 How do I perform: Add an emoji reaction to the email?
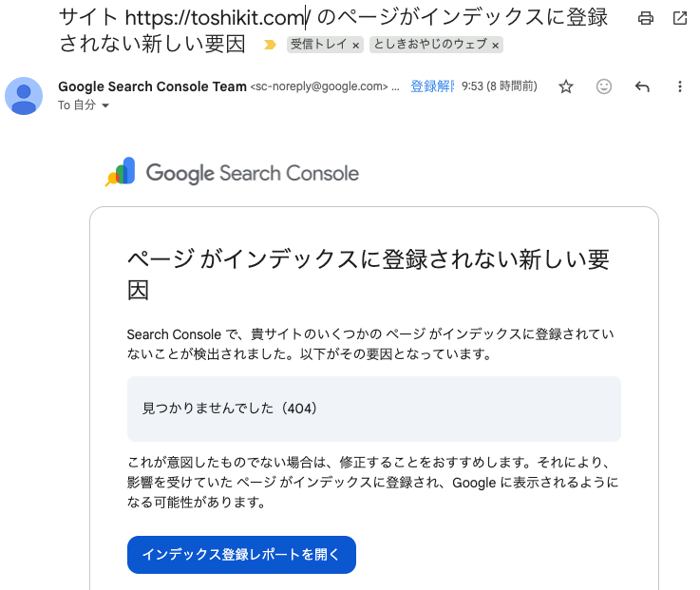(x=604, y=86)
